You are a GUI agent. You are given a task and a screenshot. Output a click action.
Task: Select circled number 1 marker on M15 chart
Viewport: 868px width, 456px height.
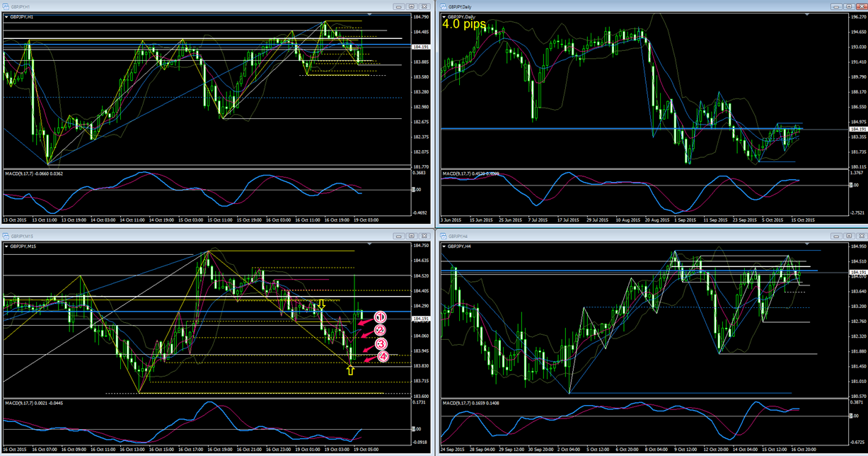pyautogui.click(x=379, y=318)
